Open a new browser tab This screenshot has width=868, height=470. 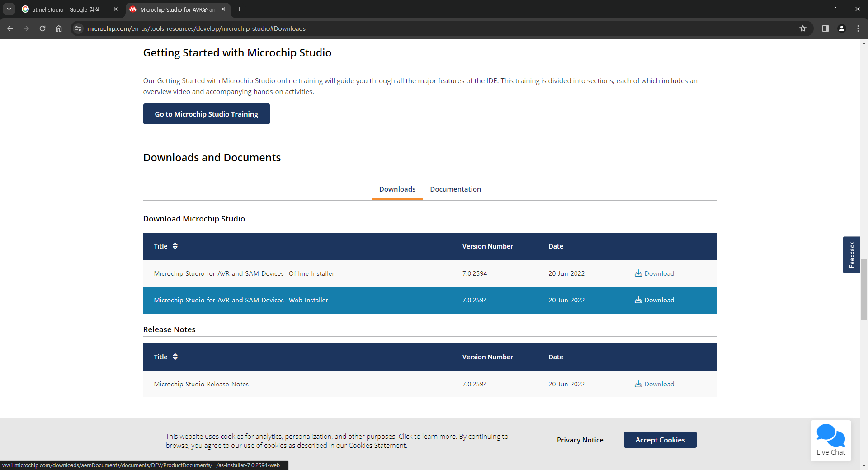coord(240,9)
